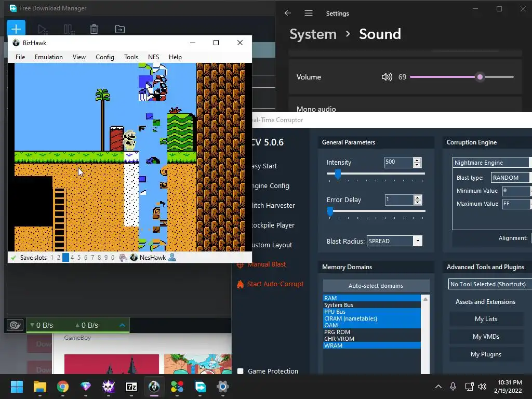Select save slot 1 in BizHawk
The image size is (532, 399).
(52, 258)
